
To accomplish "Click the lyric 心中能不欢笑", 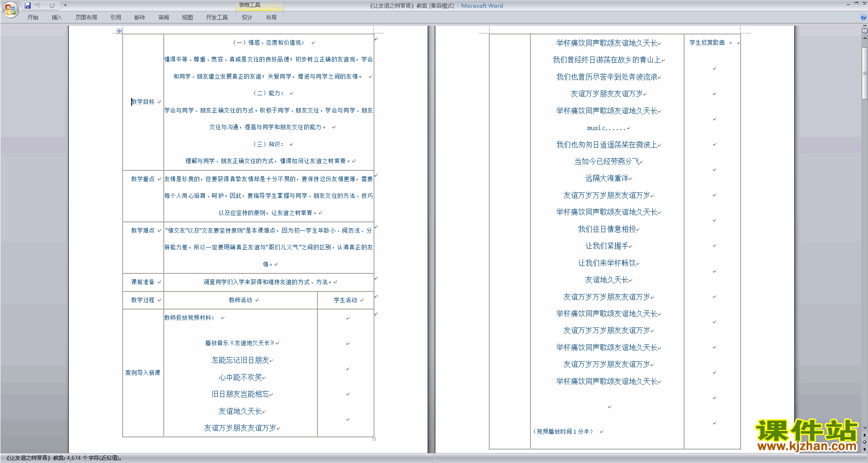I will click(x=240, y=377).
